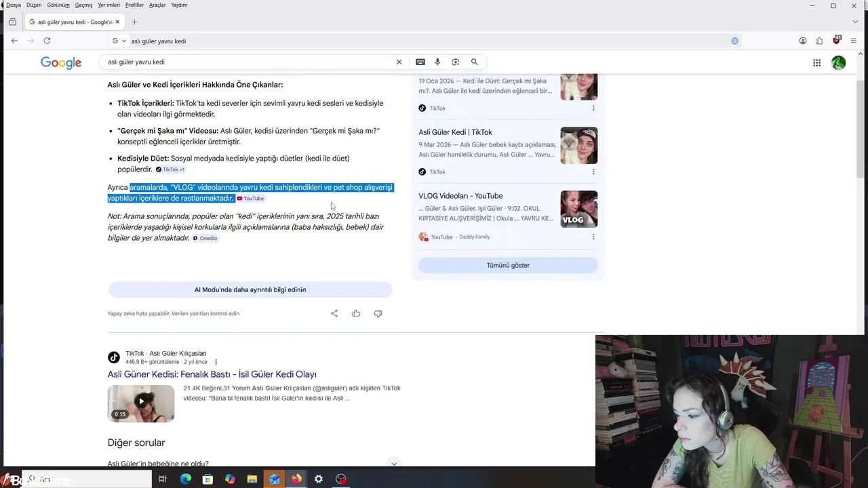Click the 'Tümünü göster' button

tap(508, 265)
